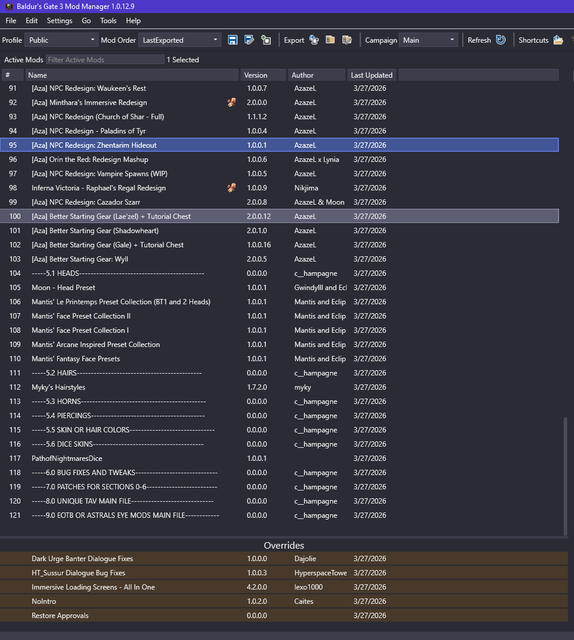Sort mods by the Version column header

[263, 75]
